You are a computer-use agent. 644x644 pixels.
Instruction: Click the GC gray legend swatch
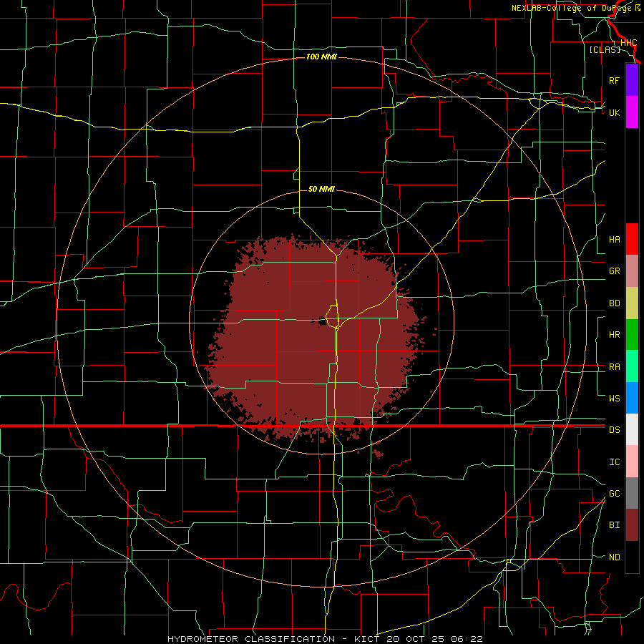click(x=632, y=493)
